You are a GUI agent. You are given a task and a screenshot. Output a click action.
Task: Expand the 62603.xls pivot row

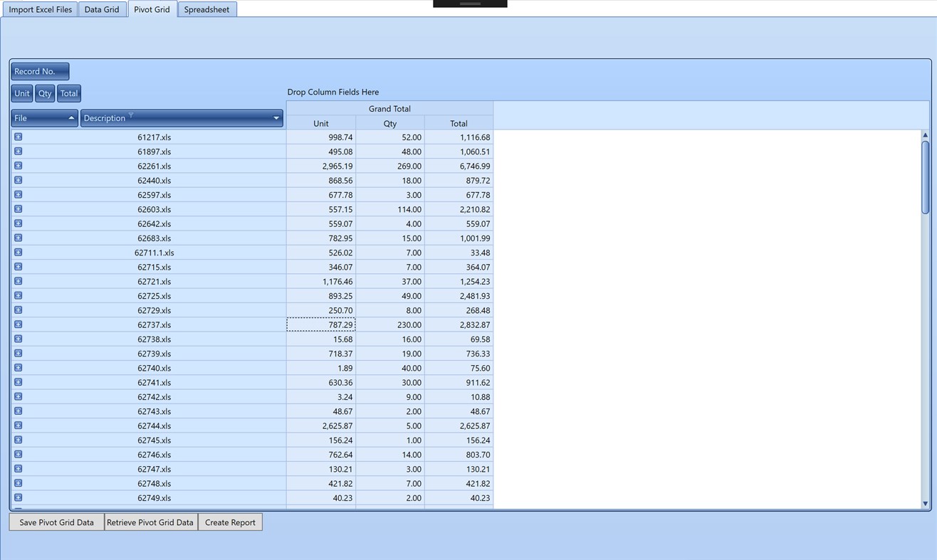pyautogui.click(x=17, y=208)
